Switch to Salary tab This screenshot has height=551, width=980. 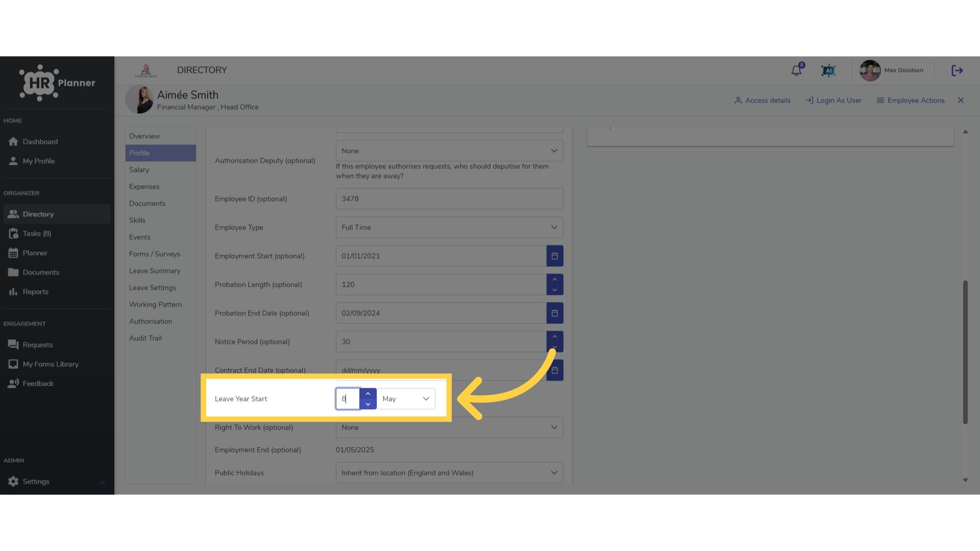pos(160,170)
